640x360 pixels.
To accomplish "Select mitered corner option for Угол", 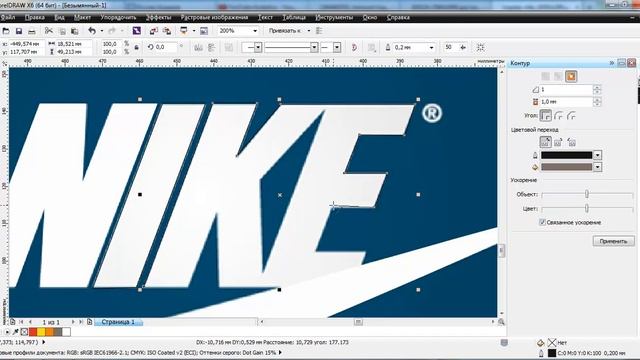I will pyautogui.click(x=546, y=116).
